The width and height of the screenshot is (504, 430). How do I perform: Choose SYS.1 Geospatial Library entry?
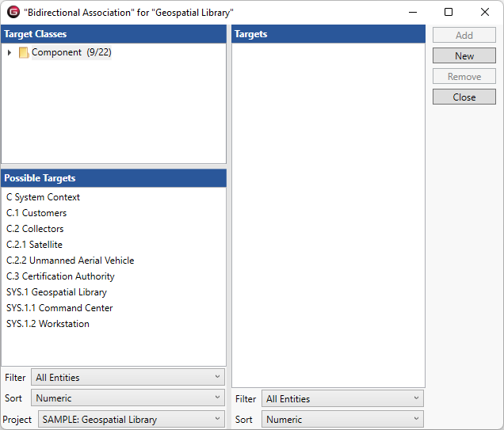pos(56,292)
